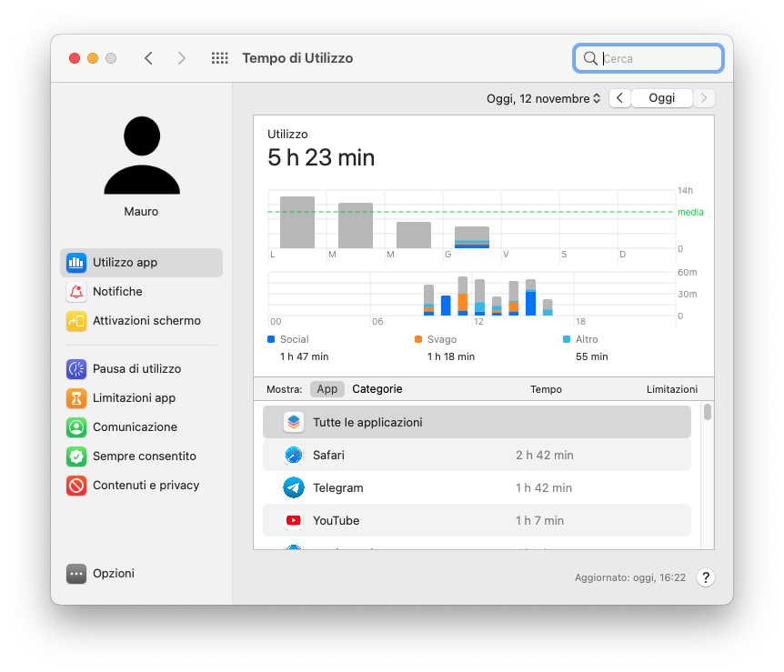Open the date selector Oggi, 12 novembre
Image resolution: width=784 pixels, height=672 pixels.
click(543, 98)
